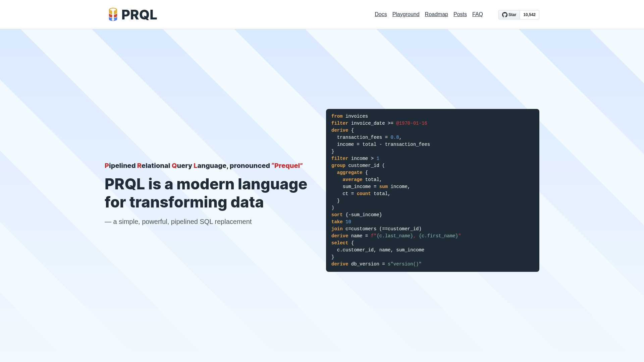Open the FAQ page
Screen dimensions: 644x362
[477, 14]
